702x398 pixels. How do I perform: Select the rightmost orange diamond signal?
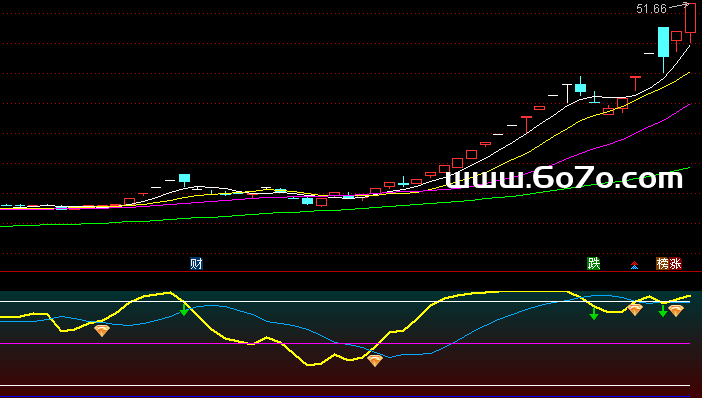676,311
